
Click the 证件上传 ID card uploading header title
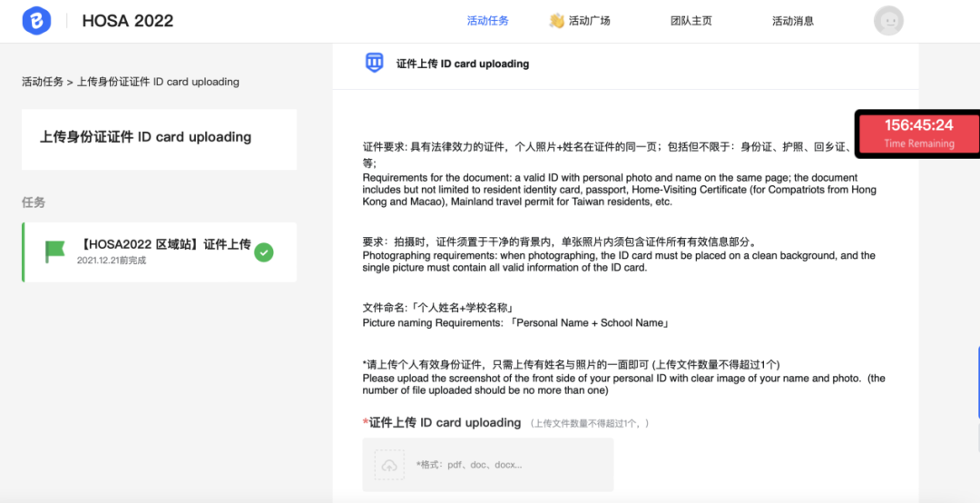463,64
